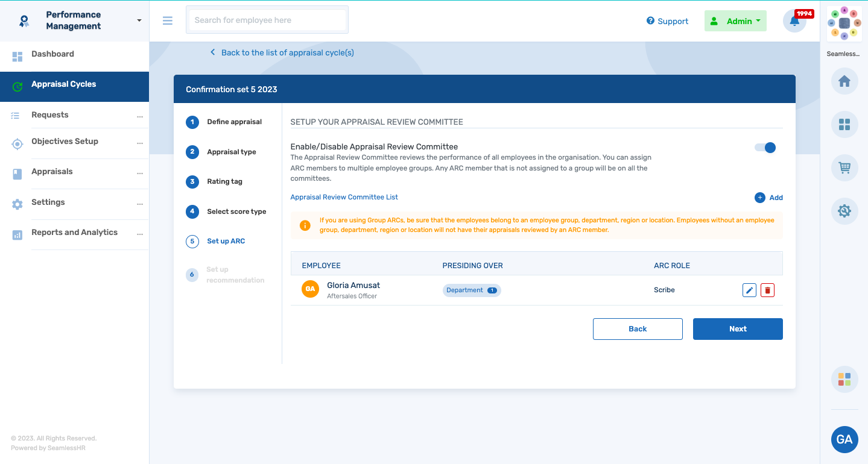Screen dimensions: 868x464
Task: Click the shopping cart icon in the right sidebar
Action: point(844,168)
